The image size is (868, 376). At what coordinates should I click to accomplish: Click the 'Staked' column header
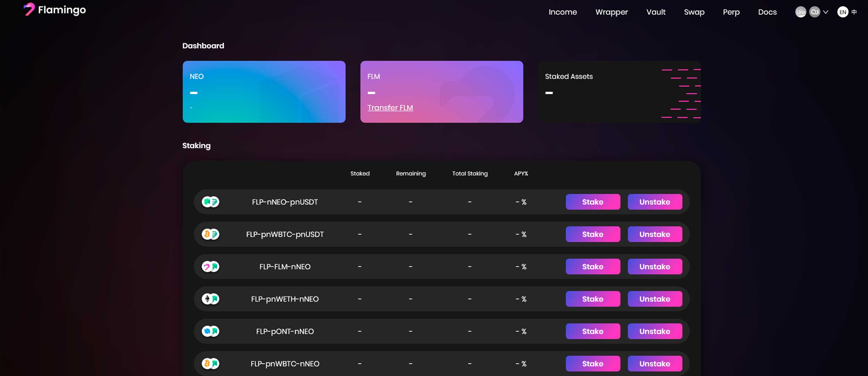click(x=360, y=174)
